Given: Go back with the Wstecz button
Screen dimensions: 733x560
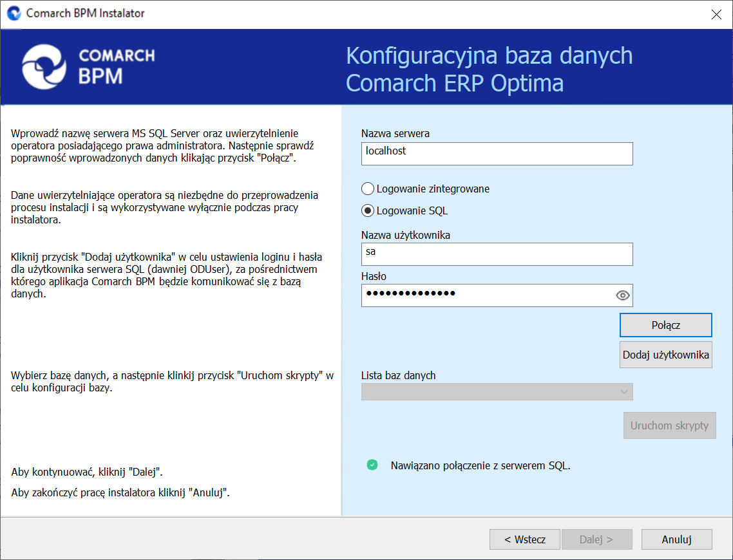Looking at the screenshot, I should click(524, 539).
